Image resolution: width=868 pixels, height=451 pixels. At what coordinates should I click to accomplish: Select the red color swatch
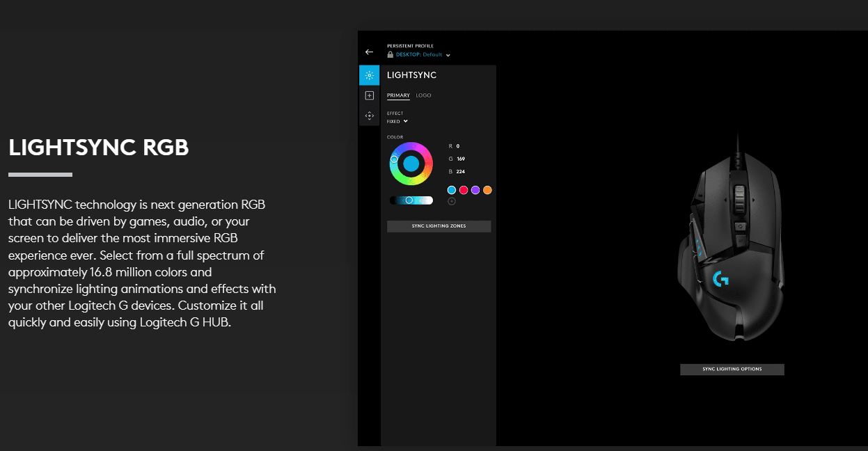(464, 190)
